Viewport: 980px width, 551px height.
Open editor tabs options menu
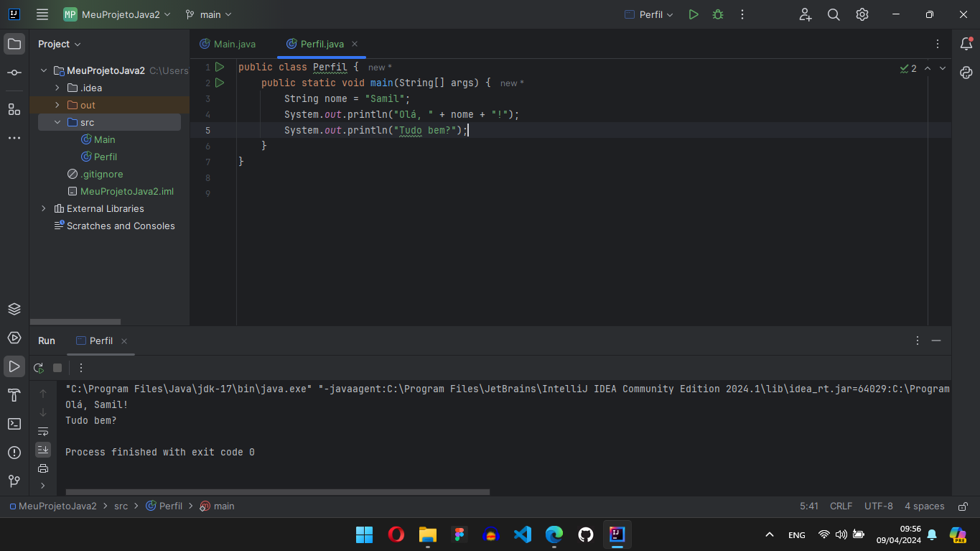click(x=938, y=44)
